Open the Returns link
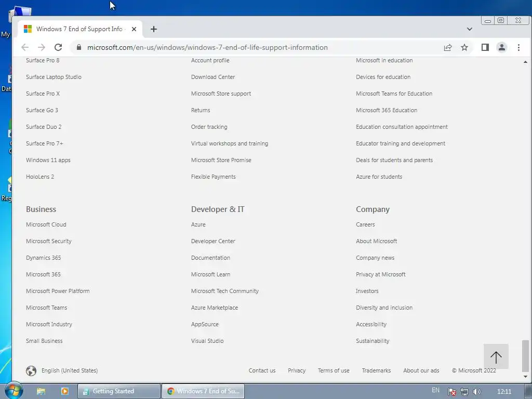The width and height of the screenshot is (532, 399). [x=201, y=110]
